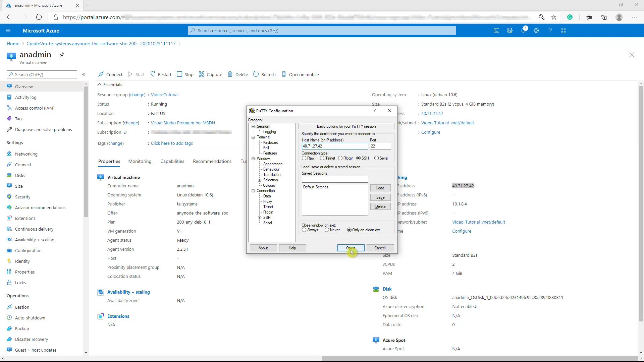
Task: Open feedback smiley icon
Action: [563, 31]
